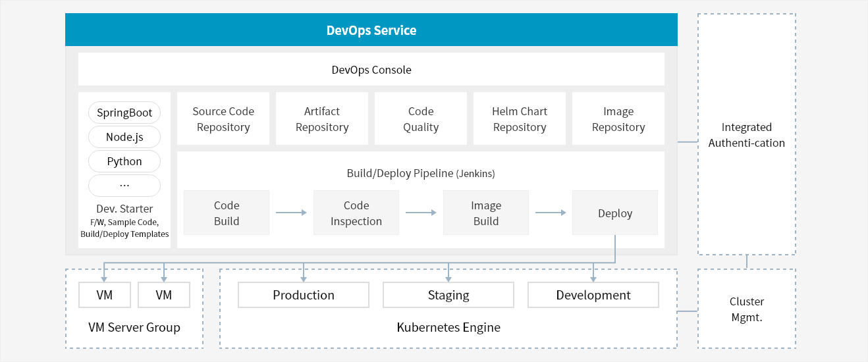This screenshot has height=362, width=868.
Task: Click the DevOps Service header banner
Action: pyautogui.click(x=371, y=30)
